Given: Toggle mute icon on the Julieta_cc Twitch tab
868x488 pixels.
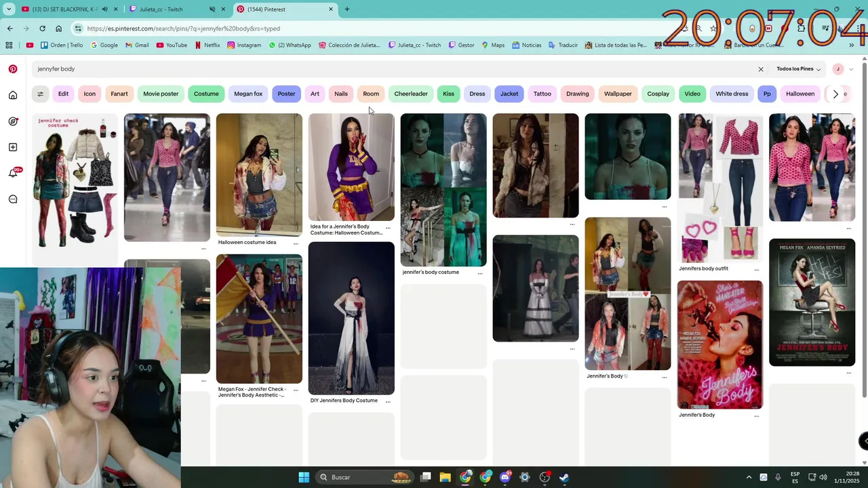Looking at the screenshot, I should pyautogui.click(x=212, y=9).
